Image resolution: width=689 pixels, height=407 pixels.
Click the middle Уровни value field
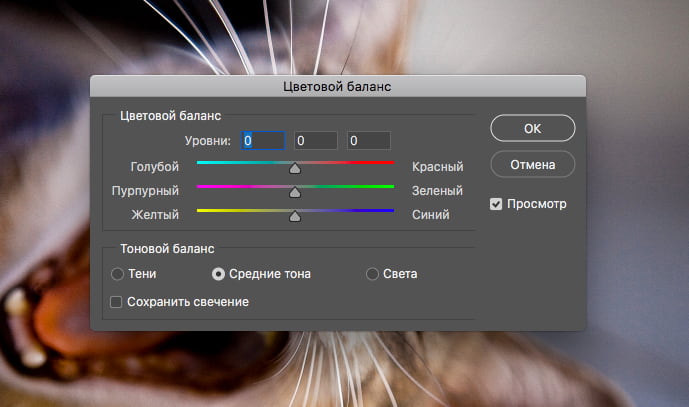(x=315, y=141)
